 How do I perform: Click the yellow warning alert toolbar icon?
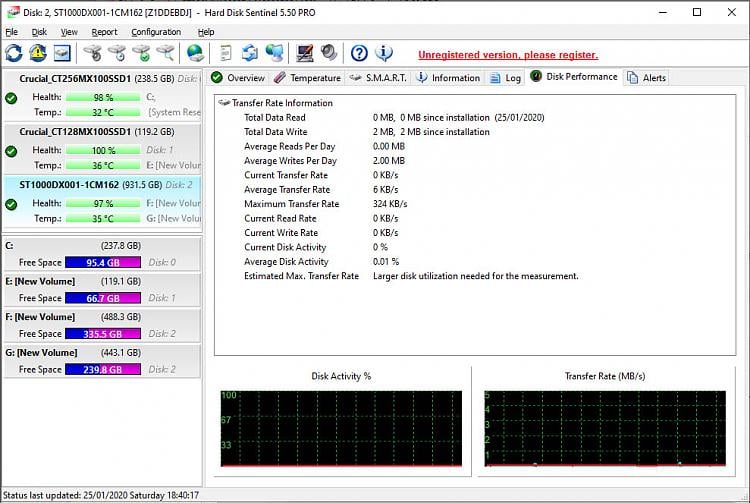tap(38, 53)
